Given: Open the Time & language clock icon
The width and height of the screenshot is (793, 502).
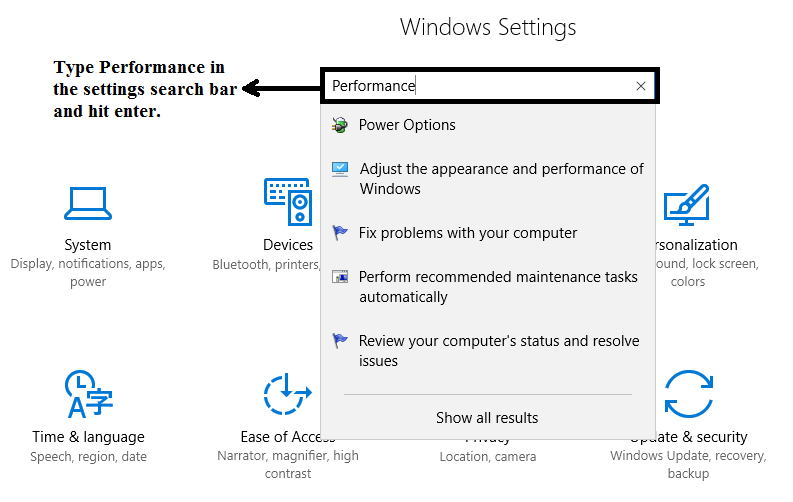Looking at the screenshot, I should 89,394.
